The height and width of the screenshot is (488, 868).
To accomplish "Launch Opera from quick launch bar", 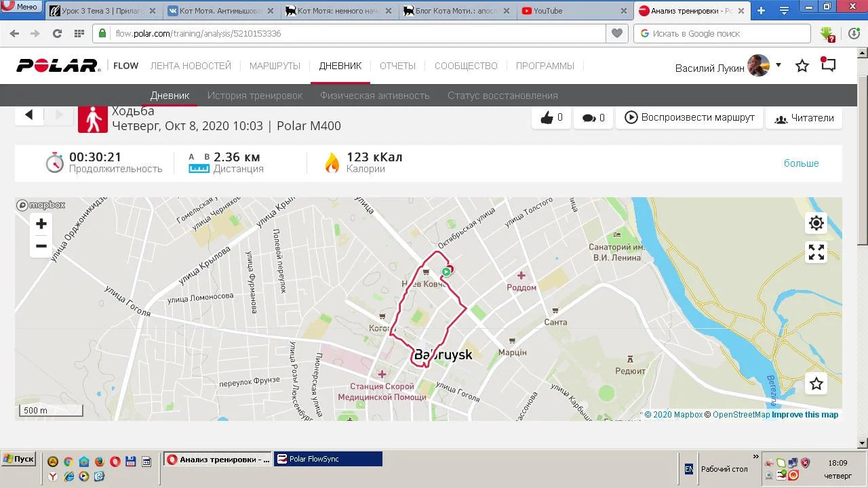I will coord(115,462).
